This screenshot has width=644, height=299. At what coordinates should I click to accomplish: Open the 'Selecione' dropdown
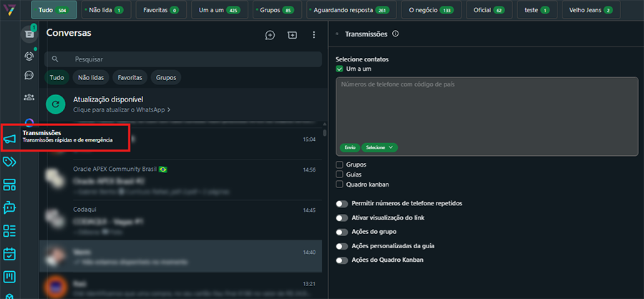380,147
